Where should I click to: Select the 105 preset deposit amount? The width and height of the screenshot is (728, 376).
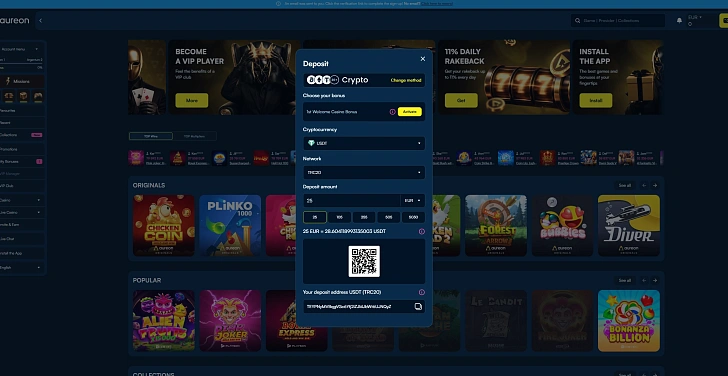coord(339,217)
